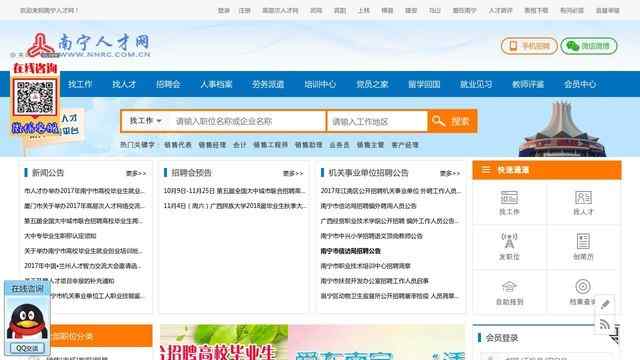Click the floating RSS feed icon
The image size is (640, 360).
click(x=605, y=325)
